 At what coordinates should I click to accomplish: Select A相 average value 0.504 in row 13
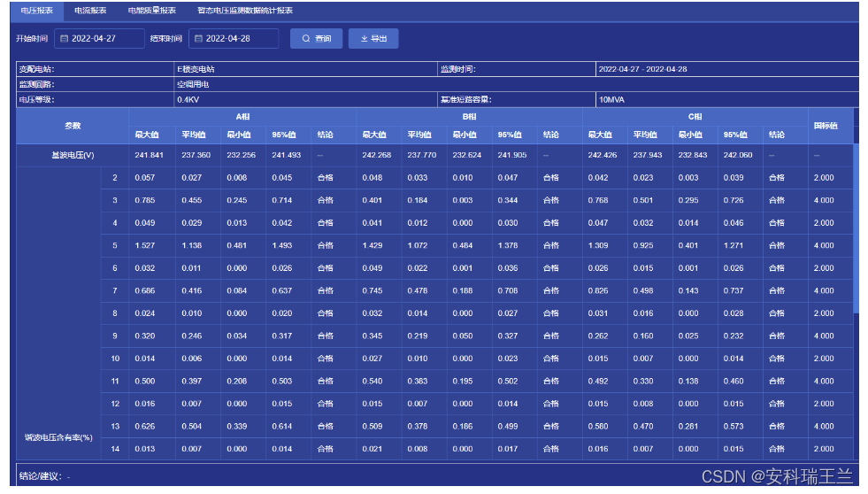tap(191, 427)
